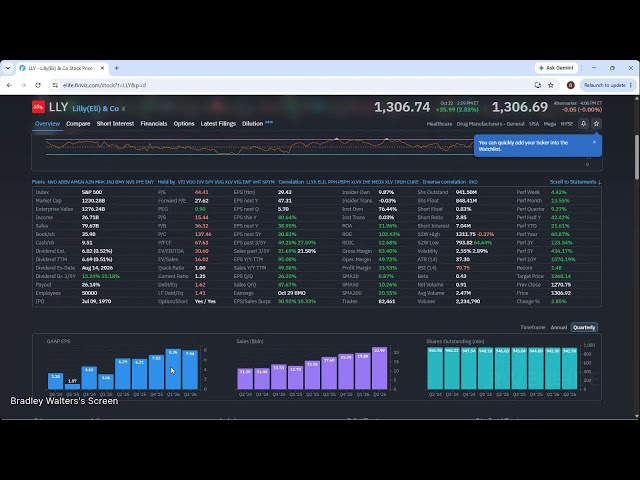
Task: Select the Annual timeframe
Action: click(x=559, y=327)
